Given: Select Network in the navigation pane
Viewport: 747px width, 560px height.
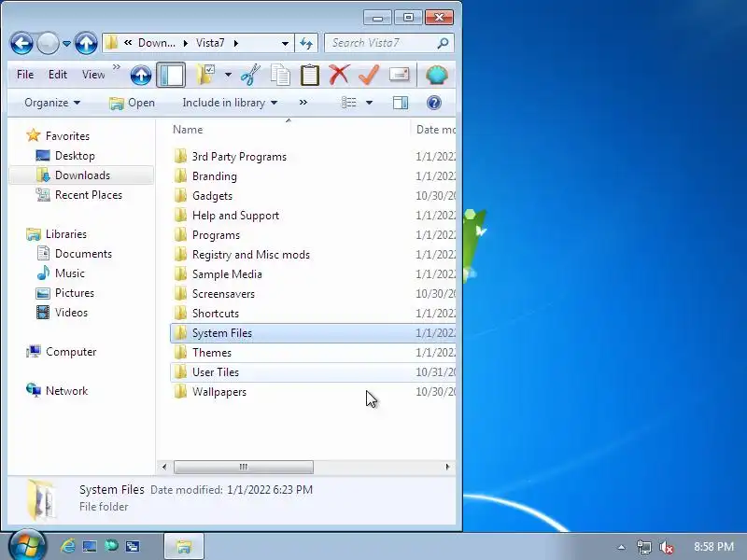Looking at the screenshot, I should pyautogui.click(x=66, y=391).
